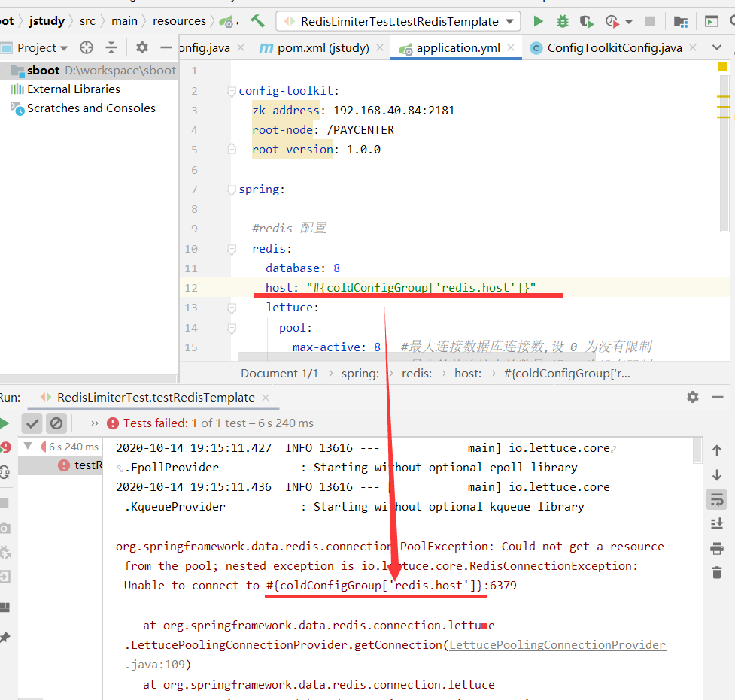Click the Scroll to End console icon
Screen dimensions: 735x700
[x=717, y=523]
